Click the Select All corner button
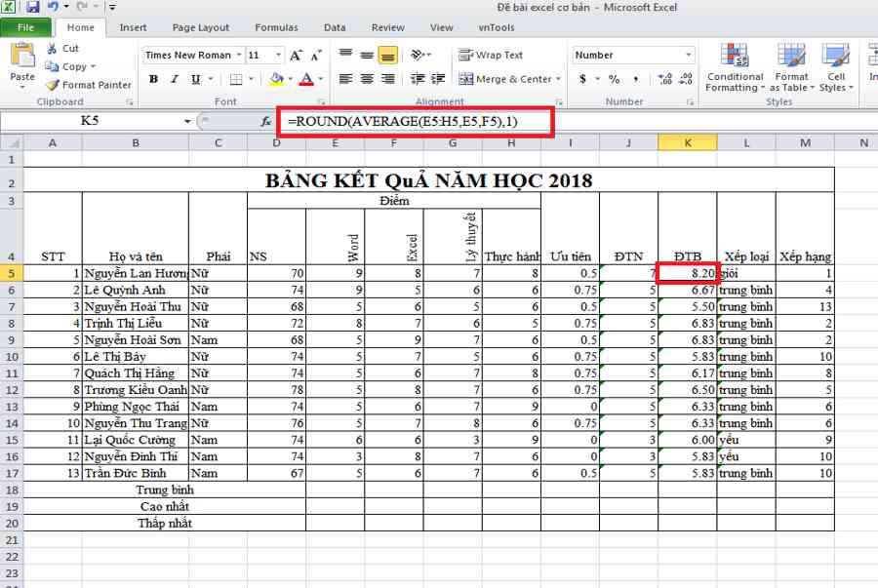Image resolution: width=878 pixels, height=588 pixels. click(x=11, y=143)
